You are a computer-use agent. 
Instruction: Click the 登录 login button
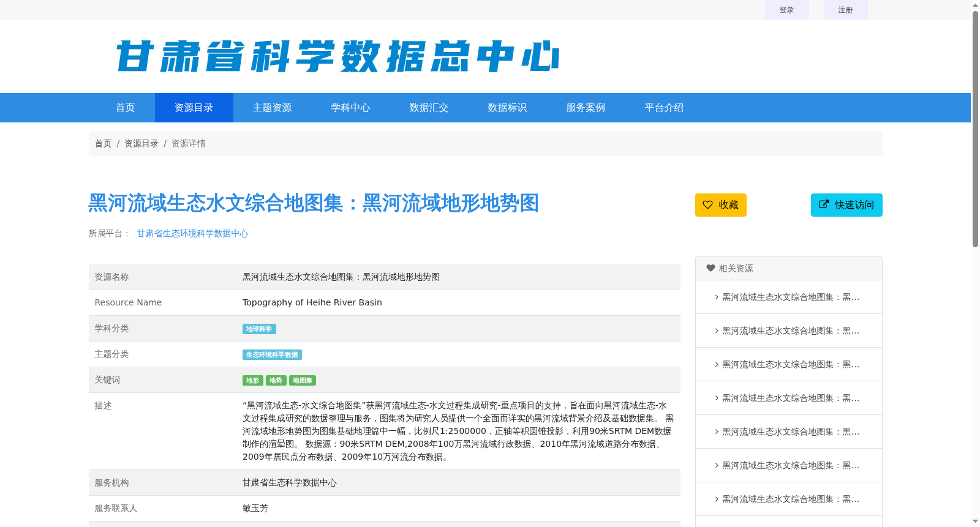[x=786, y=10]
